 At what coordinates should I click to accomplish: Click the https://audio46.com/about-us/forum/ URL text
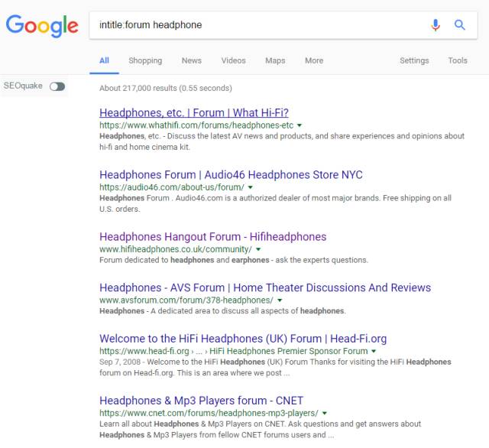click(x=171, y=187)
